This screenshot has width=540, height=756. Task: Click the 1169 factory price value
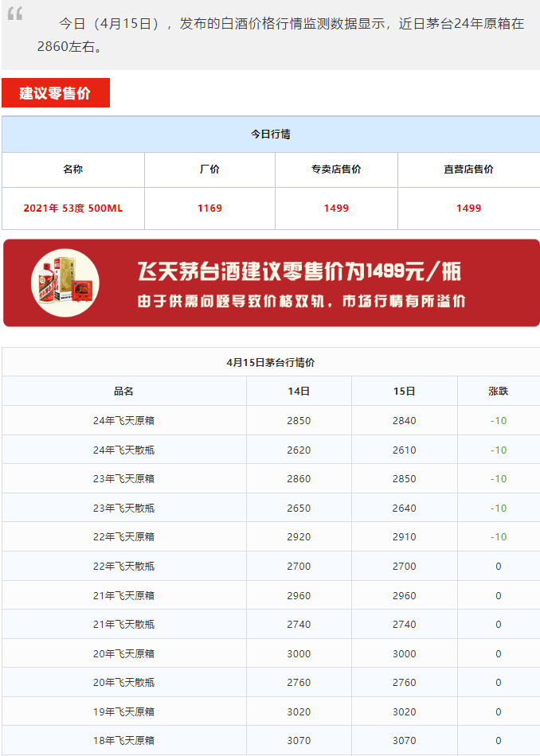(x=209, y=208)
